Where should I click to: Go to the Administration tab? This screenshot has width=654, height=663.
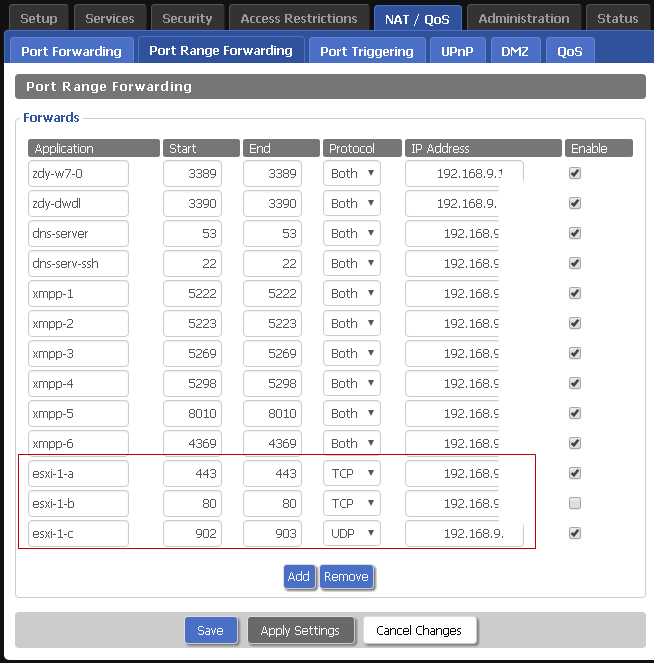[523, 18]
